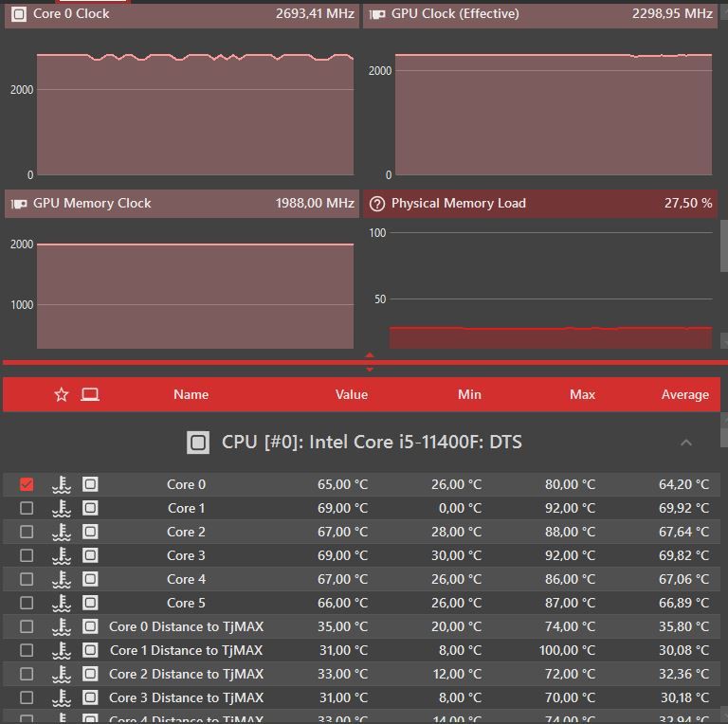Click the GPU card icon beside GPU Clock (Effective)
This screenshot has height=724, width=728.
click(x=377, y=14)
